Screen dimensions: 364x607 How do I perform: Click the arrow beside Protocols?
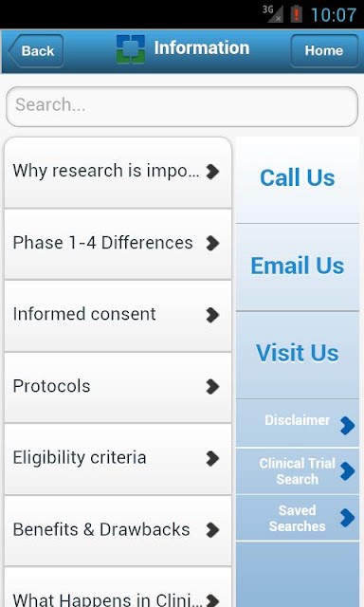(x=212, y=386)
